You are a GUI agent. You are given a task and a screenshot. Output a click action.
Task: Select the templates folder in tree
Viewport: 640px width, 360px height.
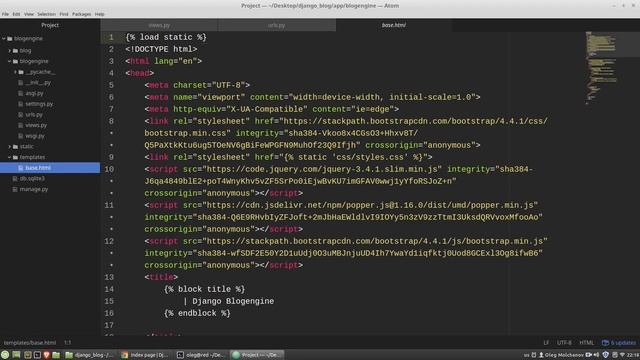[x=32, y=157]
